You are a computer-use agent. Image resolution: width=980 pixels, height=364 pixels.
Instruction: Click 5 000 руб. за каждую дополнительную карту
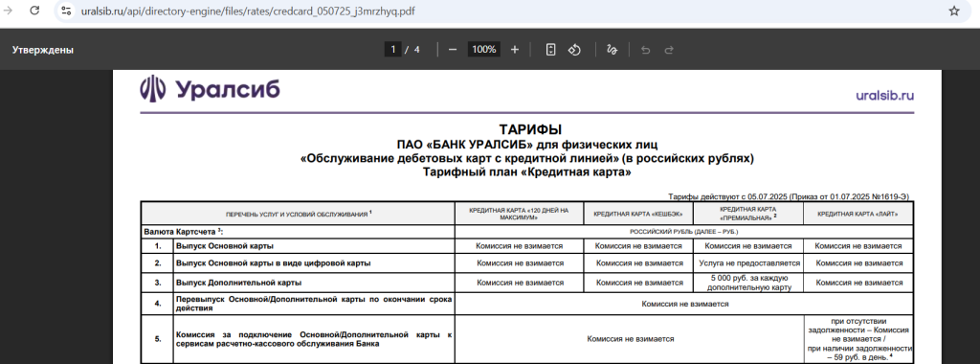pyautogui.click(x=748, y=283)
